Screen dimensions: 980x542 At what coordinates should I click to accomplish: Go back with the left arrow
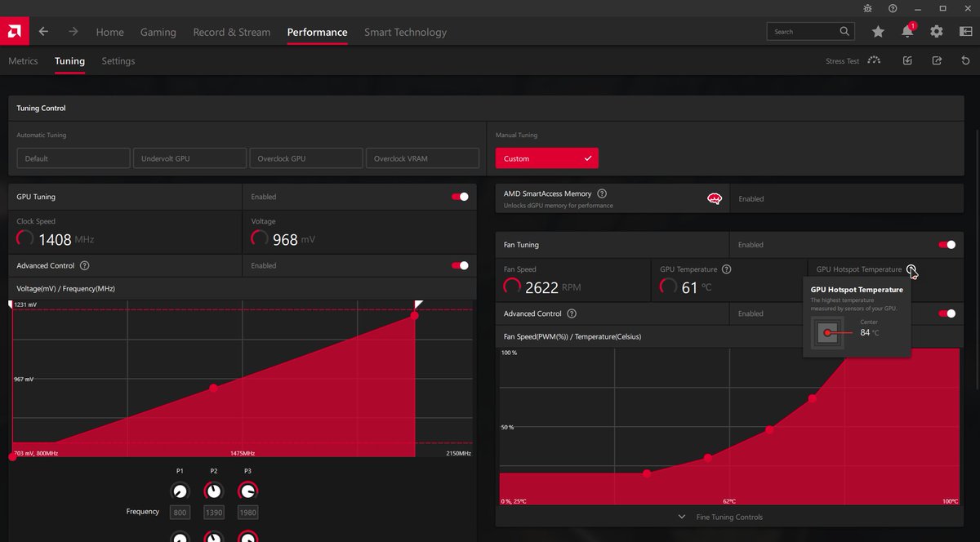(43, 32)
